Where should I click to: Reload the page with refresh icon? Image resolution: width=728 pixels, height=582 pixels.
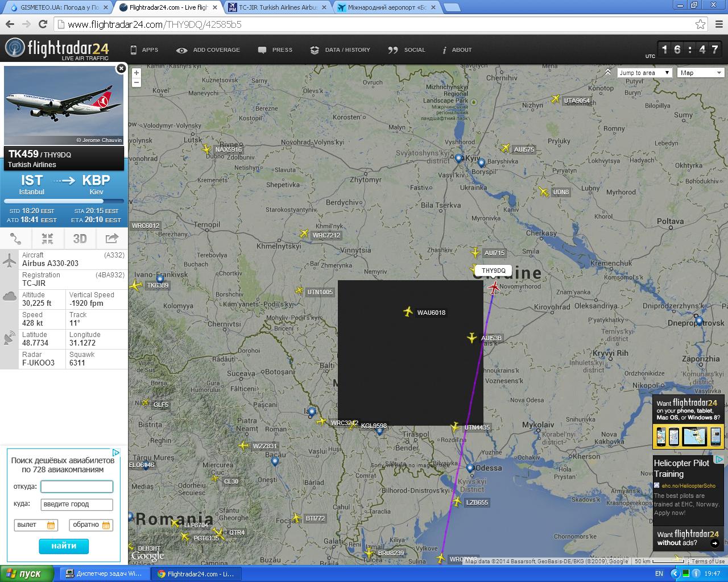[x=43, y=24]
